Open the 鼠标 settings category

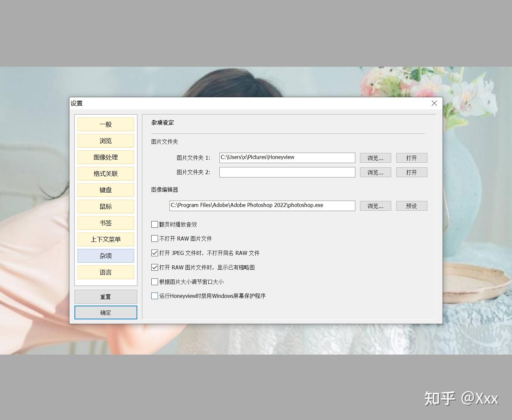(105, 206)
